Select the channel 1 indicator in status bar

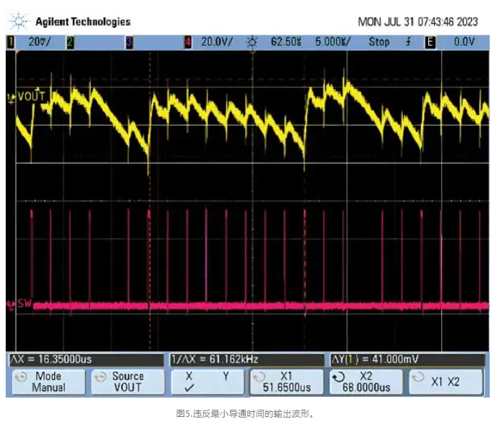pos(11,42)
